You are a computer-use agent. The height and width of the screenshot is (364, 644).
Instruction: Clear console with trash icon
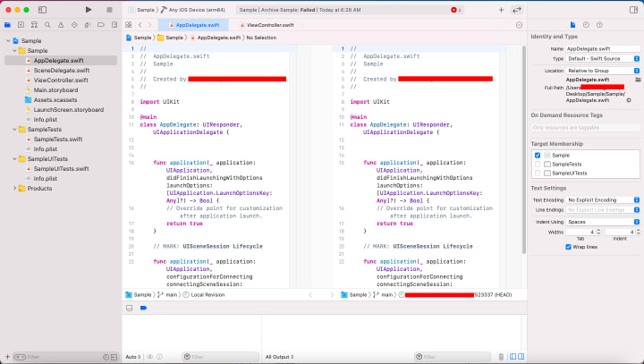(x=501, y=357)
